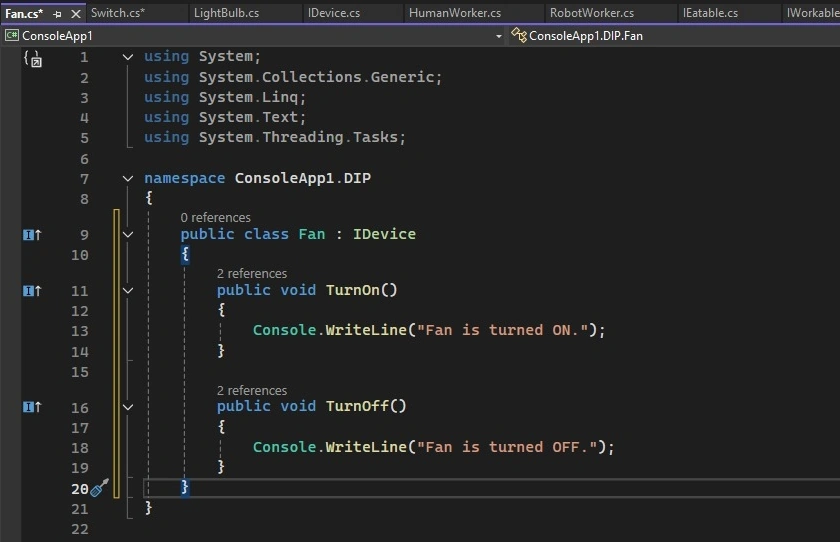The image size is (840, 542).
Task: Click '2 references' CodeLens above TurnOff
Action: point(252,390)
